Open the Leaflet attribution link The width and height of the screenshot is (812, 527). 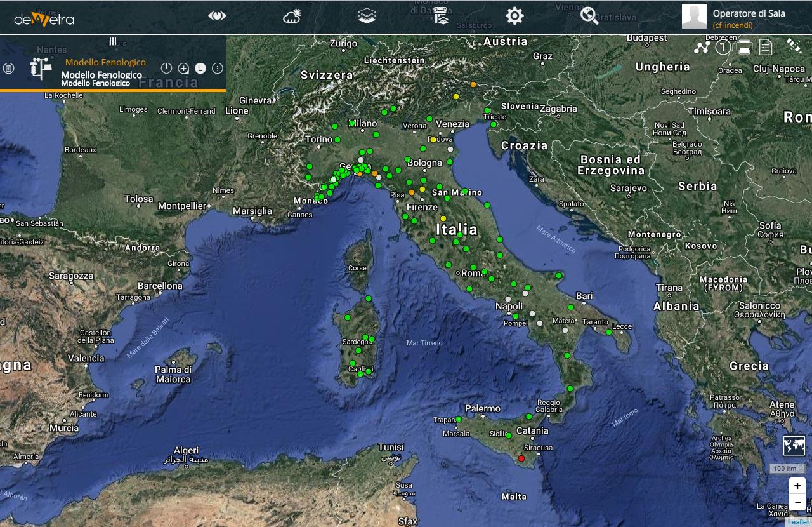[x=798, y=522]
